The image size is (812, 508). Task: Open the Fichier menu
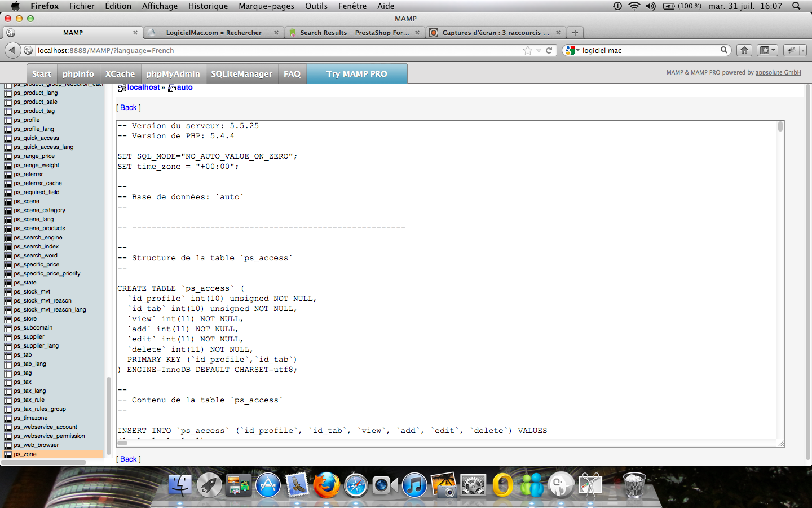[x=82, y=6]
